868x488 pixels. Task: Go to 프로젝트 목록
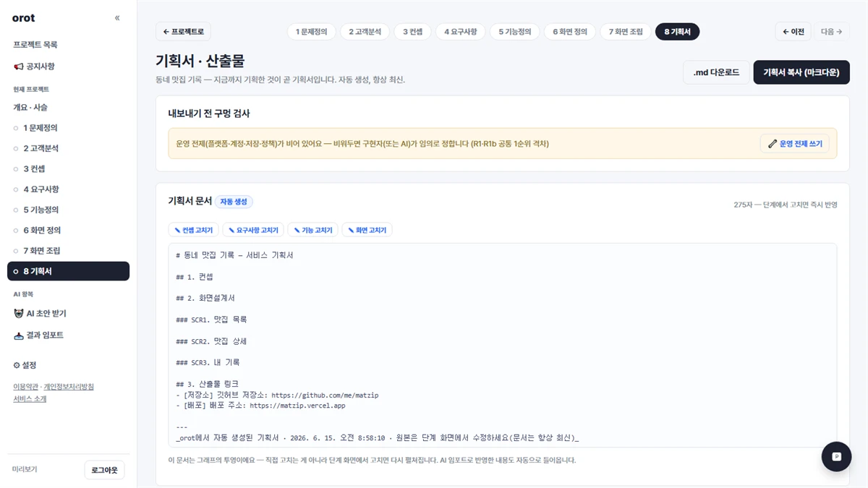[35, 45]
